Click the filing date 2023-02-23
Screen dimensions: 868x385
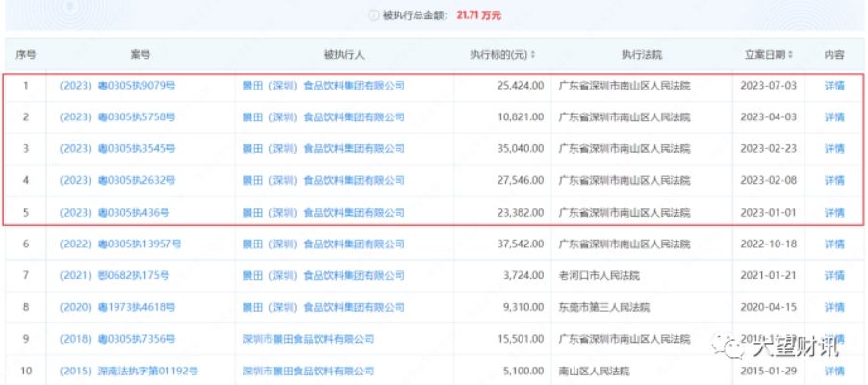(x=768, y=149)
